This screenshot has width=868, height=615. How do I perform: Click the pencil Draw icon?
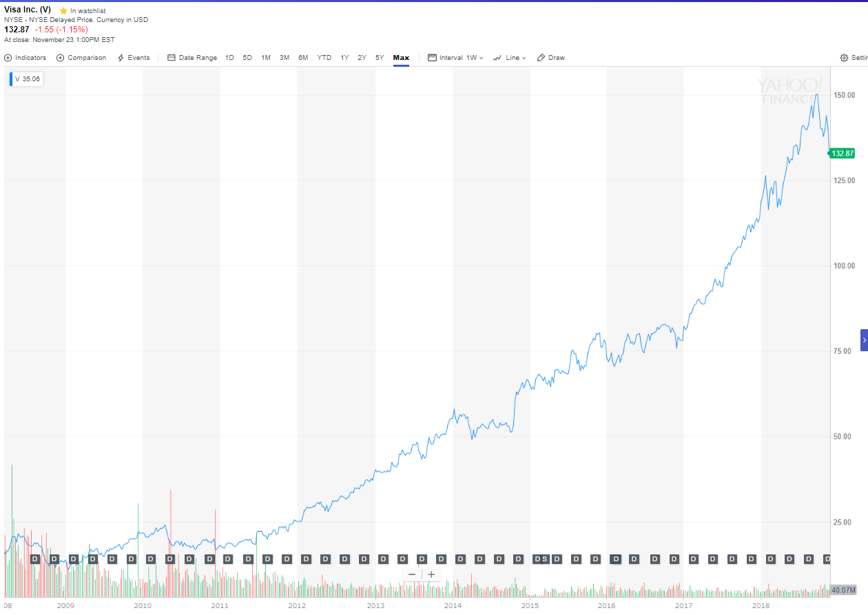coord(541,58)
